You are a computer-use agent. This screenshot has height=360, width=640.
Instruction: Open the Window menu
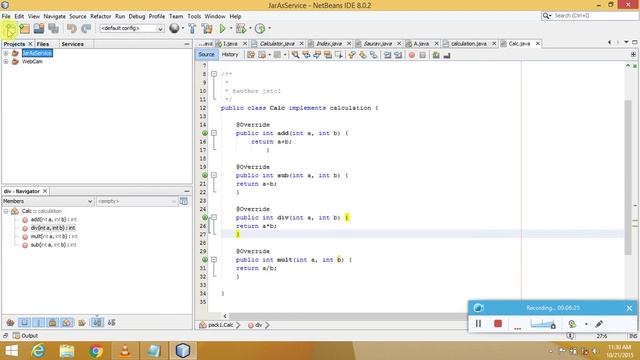tap(215, 16)
